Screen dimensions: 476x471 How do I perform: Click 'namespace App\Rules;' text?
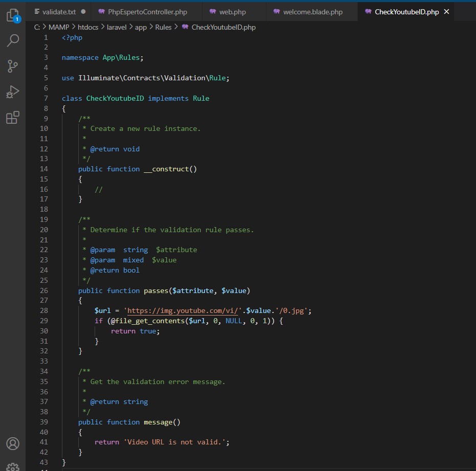(103, 58)
